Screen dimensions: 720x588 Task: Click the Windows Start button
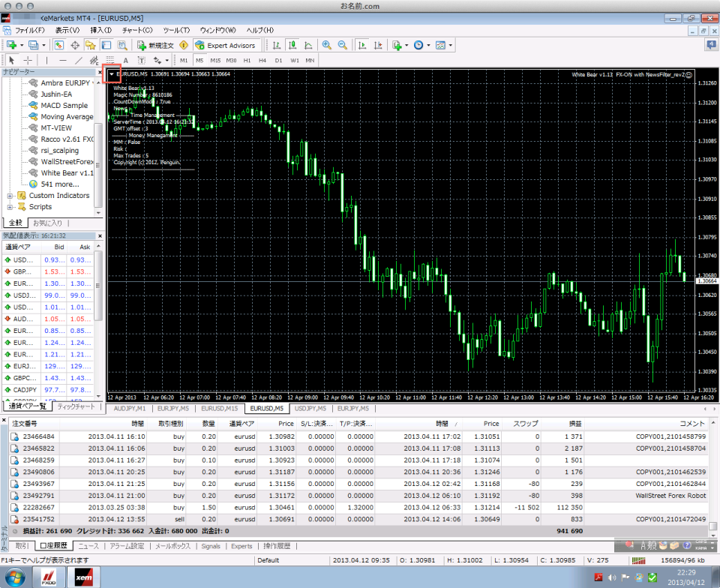click(15, 577)
